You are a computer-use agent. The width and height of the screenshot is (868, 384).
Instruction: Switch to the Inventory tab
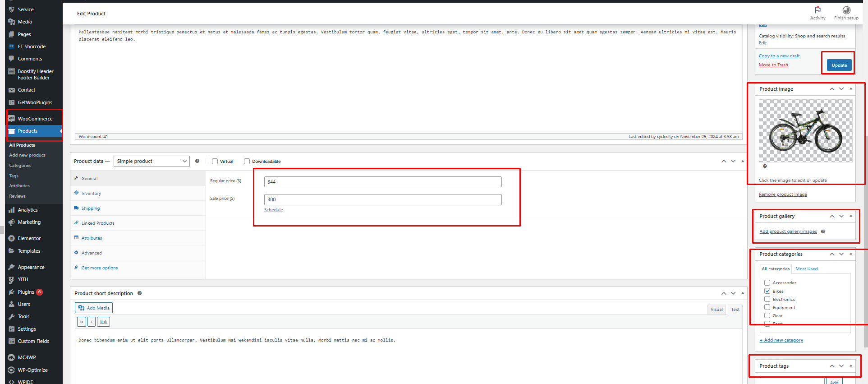[x=138, y=193]
